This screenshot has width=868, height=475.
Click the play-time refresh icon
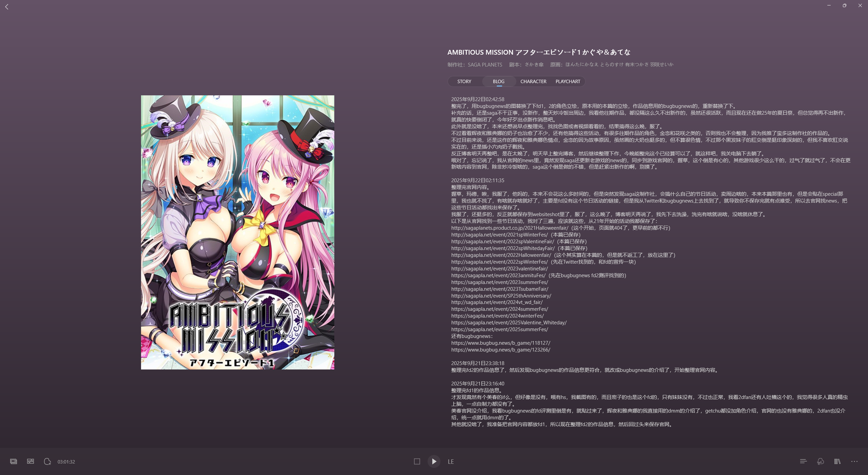47,461
